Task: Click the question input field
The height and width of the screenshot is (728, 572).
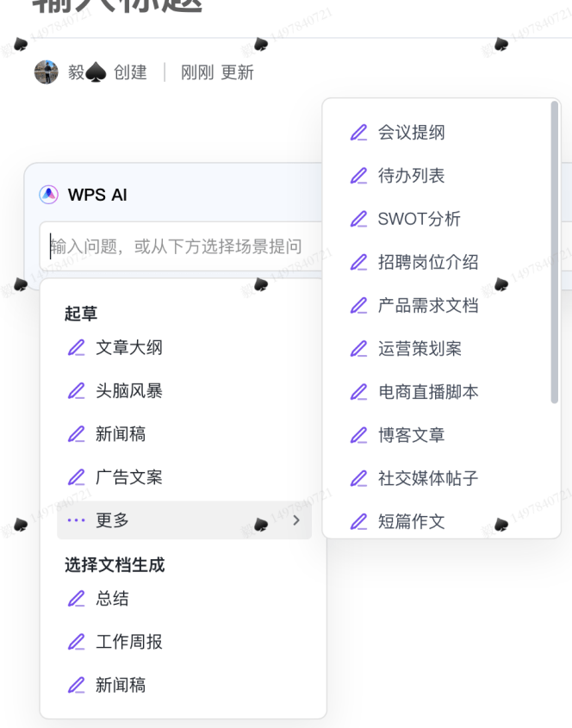Action: tap(172, 246)
